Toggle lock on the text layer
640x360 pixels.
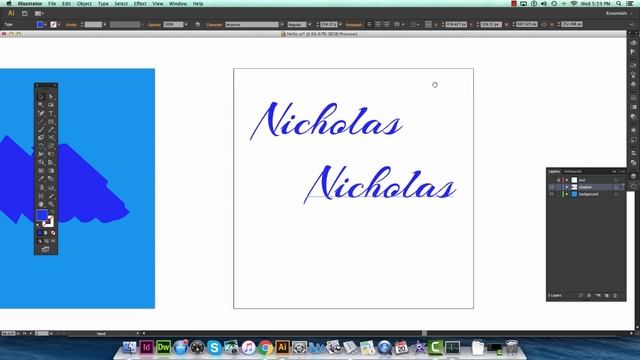(x=558, y=180)
